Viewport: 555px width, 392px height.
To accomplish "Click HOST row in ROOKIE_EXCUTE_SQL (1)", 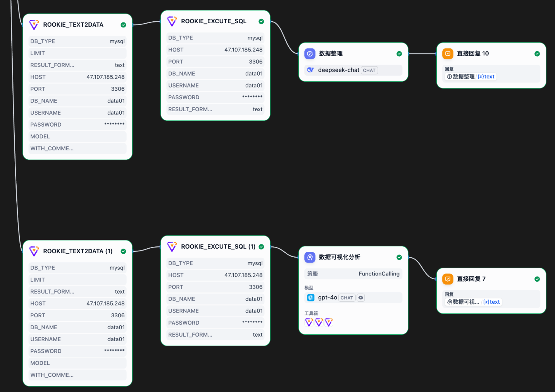I will (x=215, y=275).
